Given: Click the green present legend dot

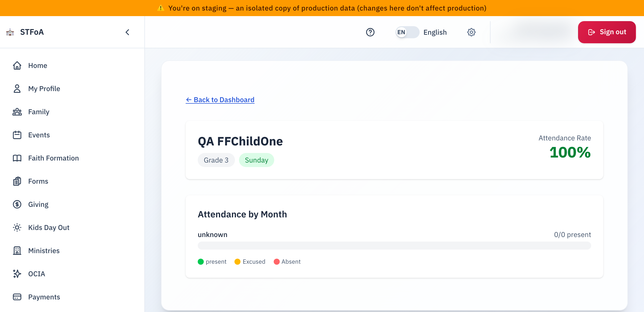Looking at the screenshot, I should point(201,262).
